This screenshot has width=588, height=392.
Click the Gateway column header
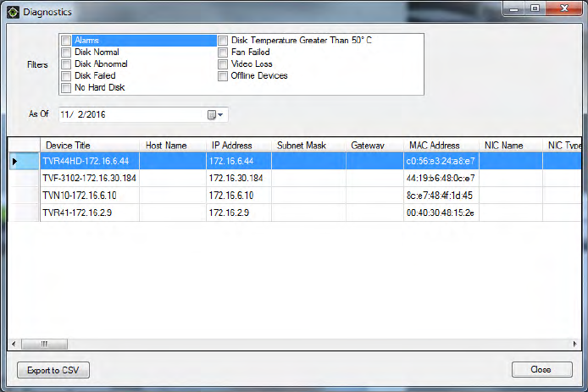point(374,146)
